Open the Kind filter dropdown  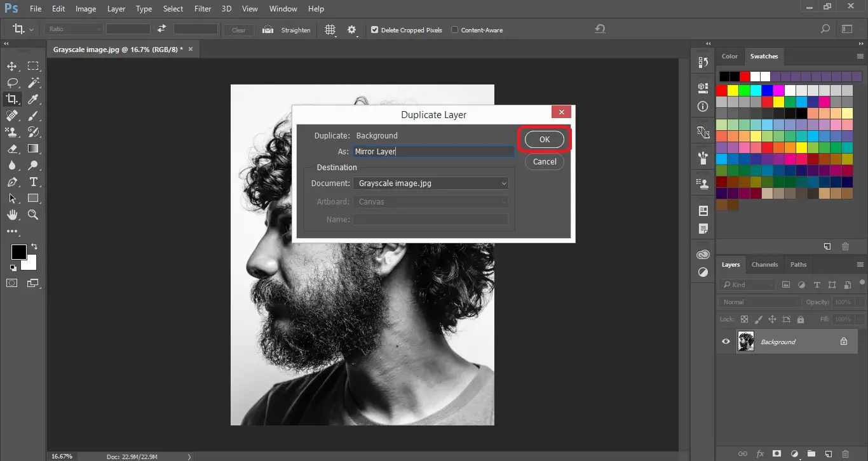point(747,284)
